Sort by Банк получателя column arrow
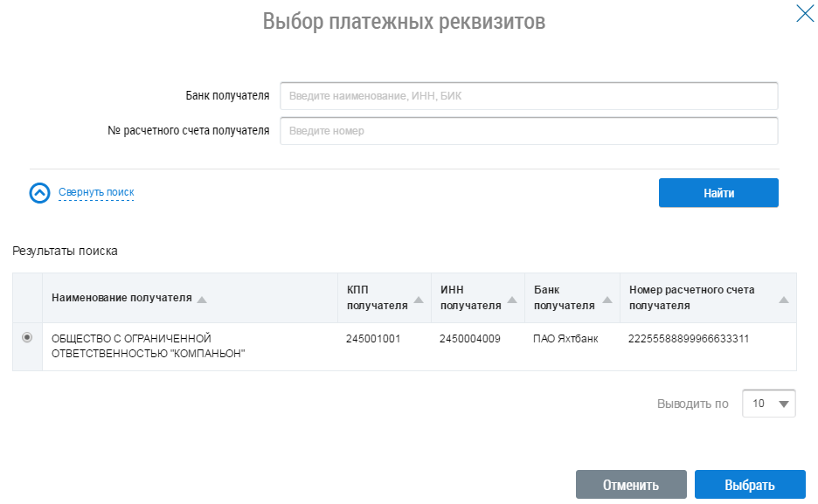The image size is (818, 504). point(607,299)
